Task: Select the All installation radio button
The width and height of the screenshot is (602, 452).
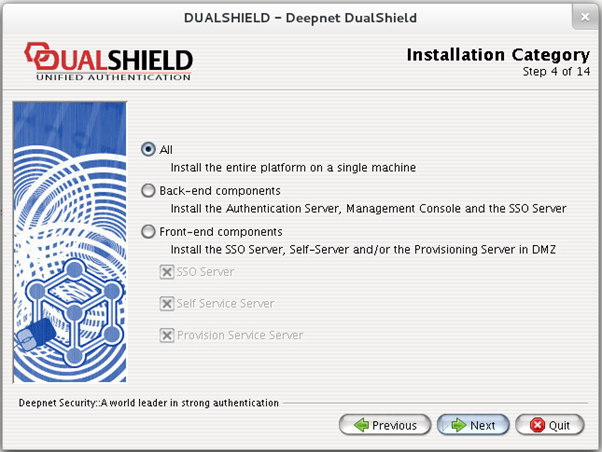Action: pos(148,149)
